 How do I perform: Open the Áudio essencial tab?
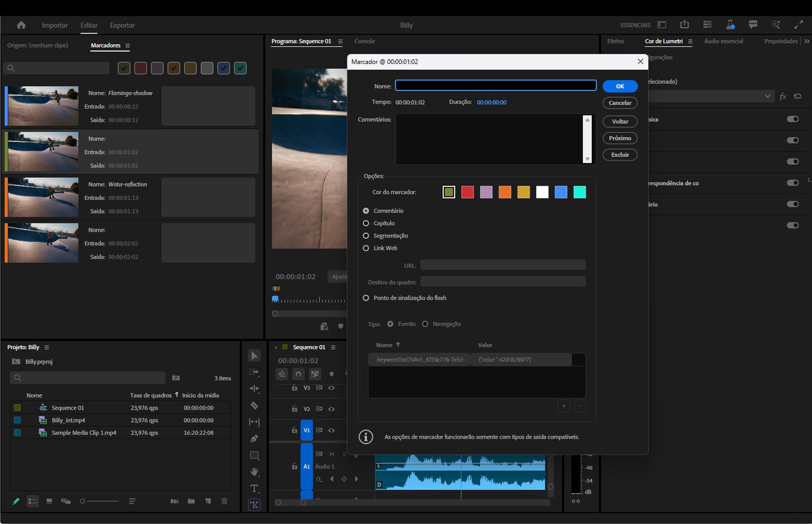723,41
